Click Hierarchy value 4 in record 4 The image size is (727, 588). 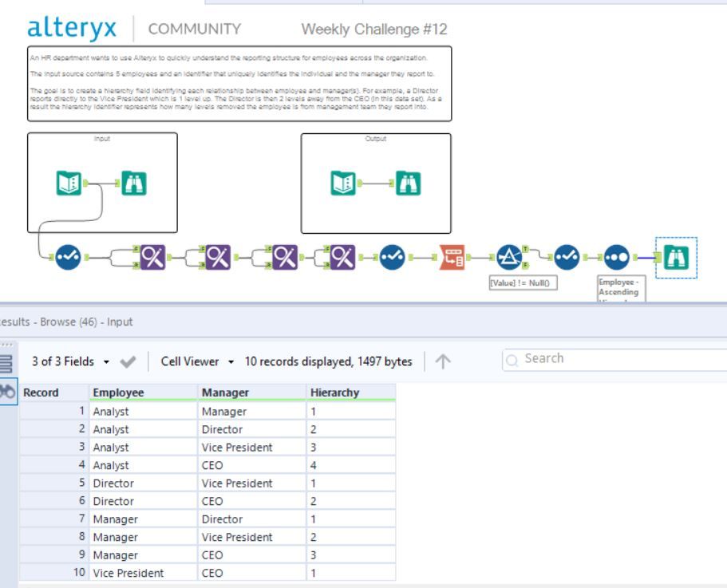tap(351, 465)
